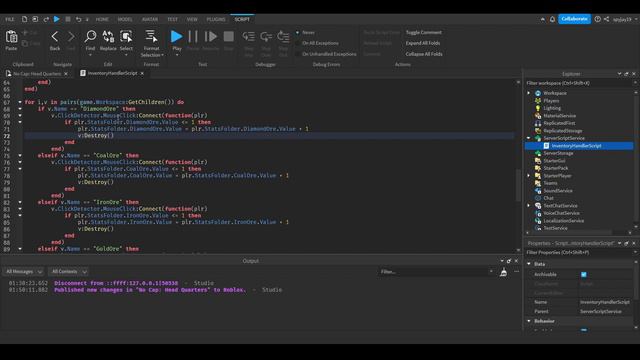Screen dimensions: 640x360
Task: Click the new file icon in title bar
Action: [24, 19]
